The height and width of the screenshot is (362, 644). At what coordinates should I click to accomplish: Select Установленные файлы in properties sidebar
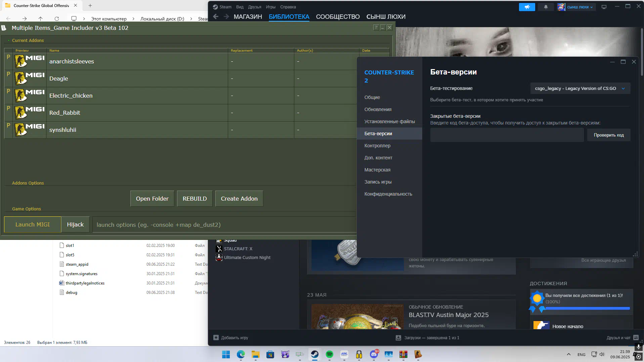pos(389,121)
